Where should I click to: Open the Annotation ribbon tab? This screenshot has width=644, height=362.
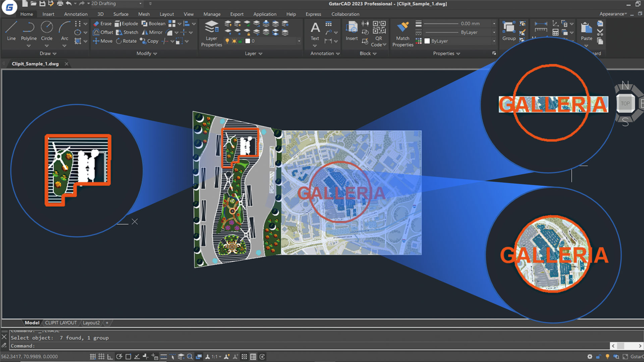[x=76, y=14]
